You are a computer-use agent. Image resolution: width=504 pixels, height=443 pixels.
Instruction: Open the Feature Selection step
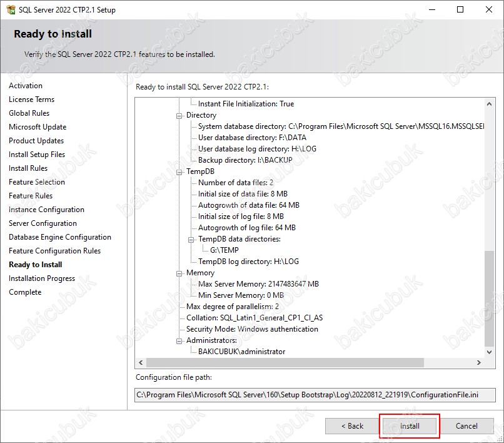coord(37,182)
